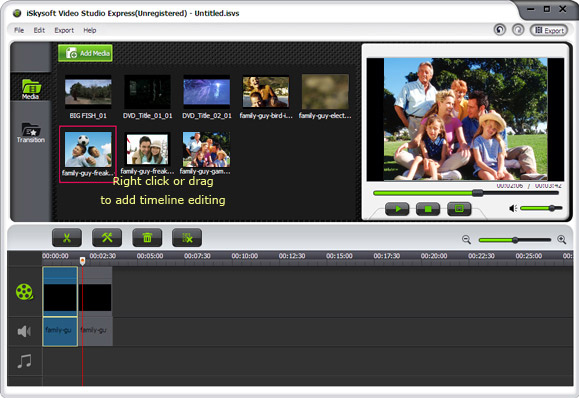Click the zoom out magnifier icon

click(466, 240)
